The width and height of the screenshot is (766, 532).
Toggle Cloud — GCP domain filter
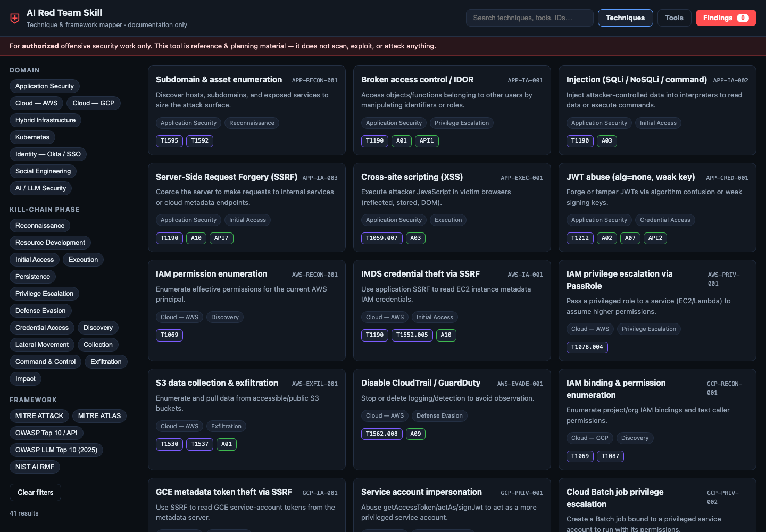pos(94,103)
